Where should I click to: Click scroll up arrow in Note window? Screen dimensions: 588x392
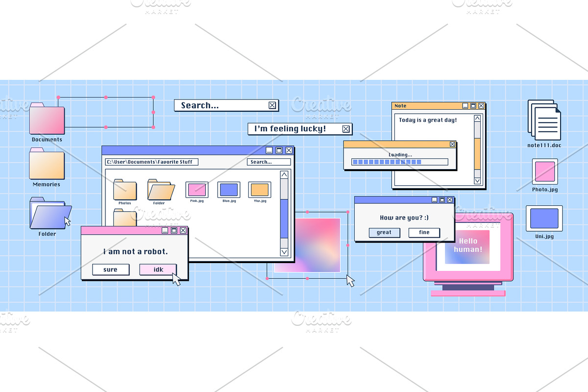tap(477, 119)
